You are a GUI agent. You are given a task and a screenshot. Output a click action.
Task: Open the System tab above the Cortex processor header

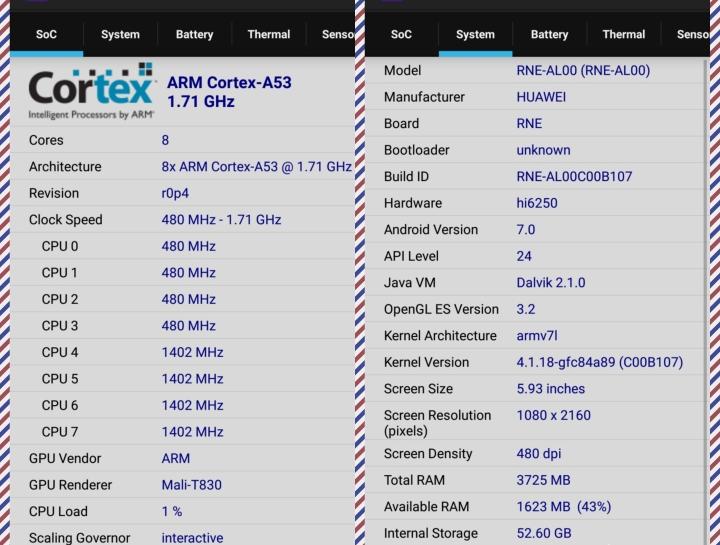pos(120,34)
